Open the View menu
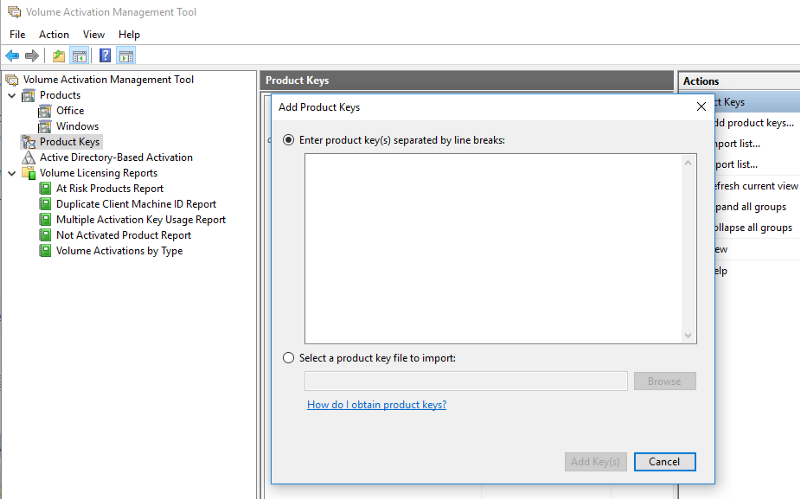The image size is (800, 499). click(94, 34)
